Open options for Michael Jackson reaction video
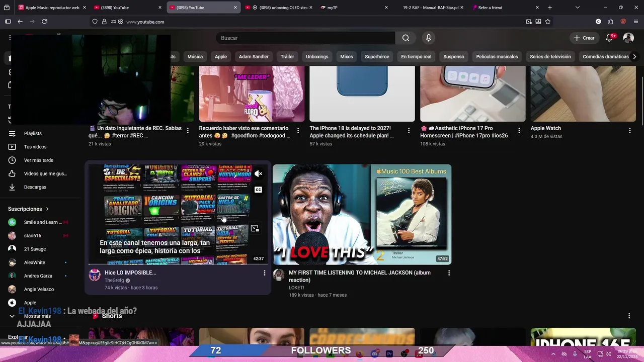The width and height of the screenshot is (644, 362). [449, 273]
